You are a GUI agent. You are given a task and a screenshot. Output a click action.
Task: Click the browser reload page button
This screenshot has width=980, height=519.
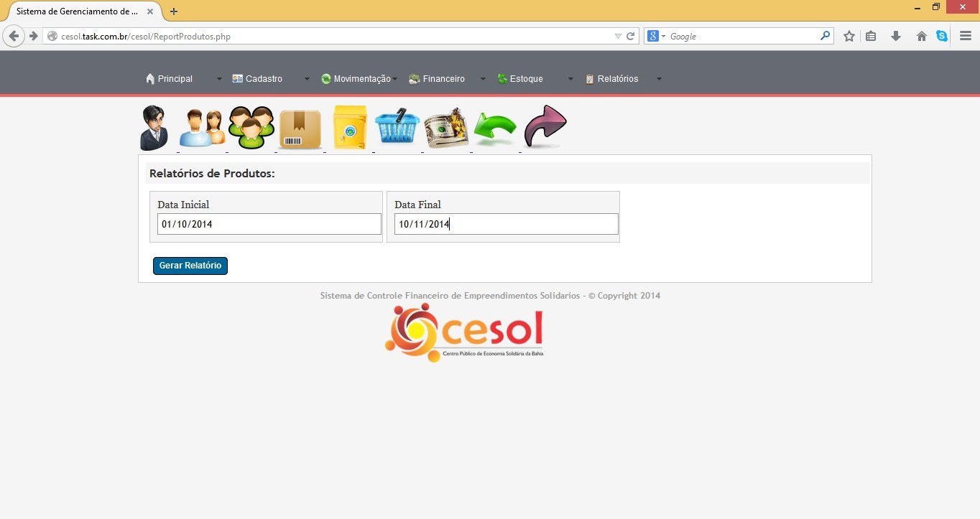[631, 36]
